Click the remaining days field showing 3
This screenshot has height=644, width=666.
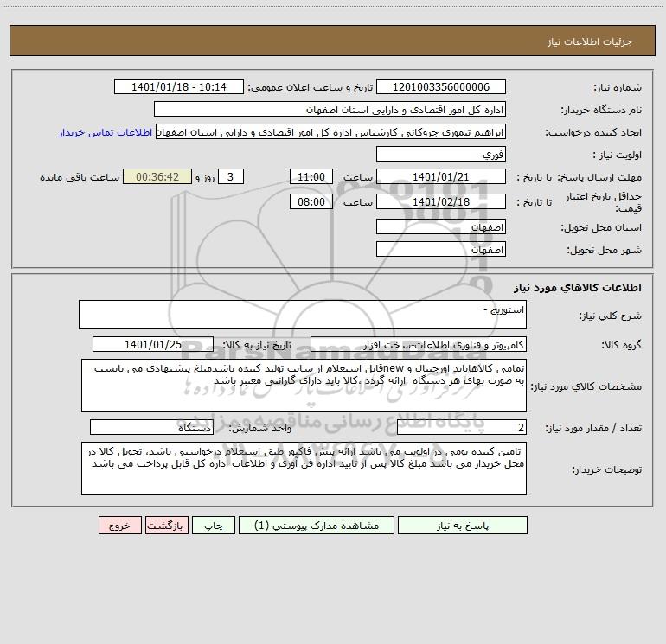(231, 176)
